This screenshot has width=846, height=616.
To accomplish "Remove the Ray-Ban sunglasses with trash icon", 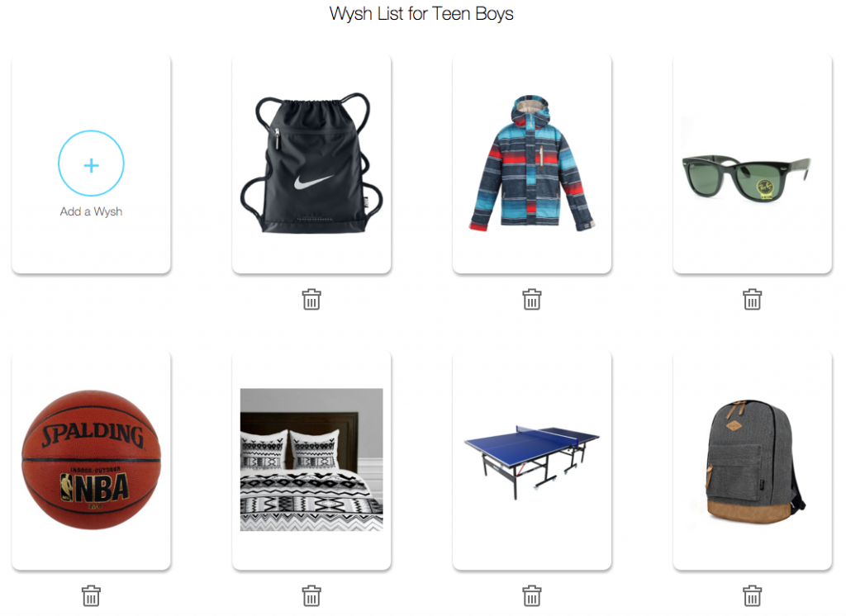I will [x=752, y=300].
